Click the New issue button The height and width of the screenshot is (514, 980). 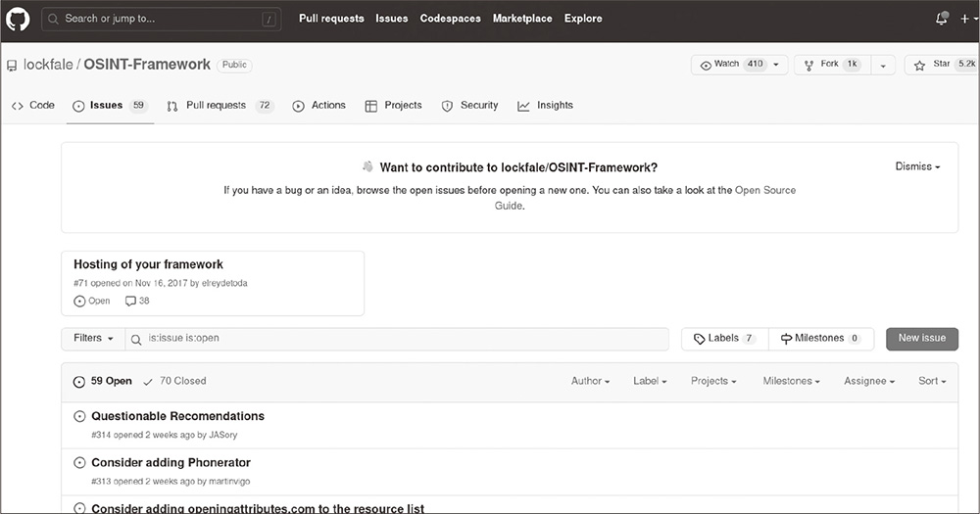tap(921, 338)
